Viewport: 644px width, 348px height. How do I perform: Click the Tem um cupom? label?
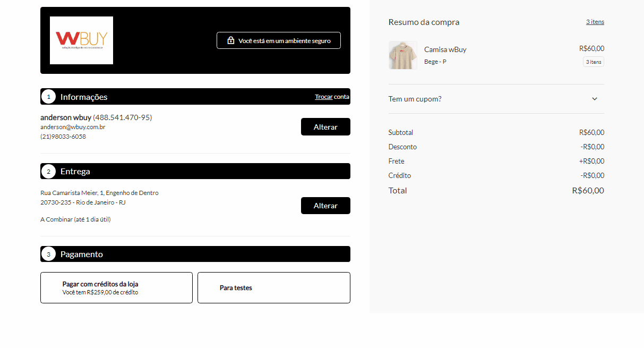click(x=415, y=99)
